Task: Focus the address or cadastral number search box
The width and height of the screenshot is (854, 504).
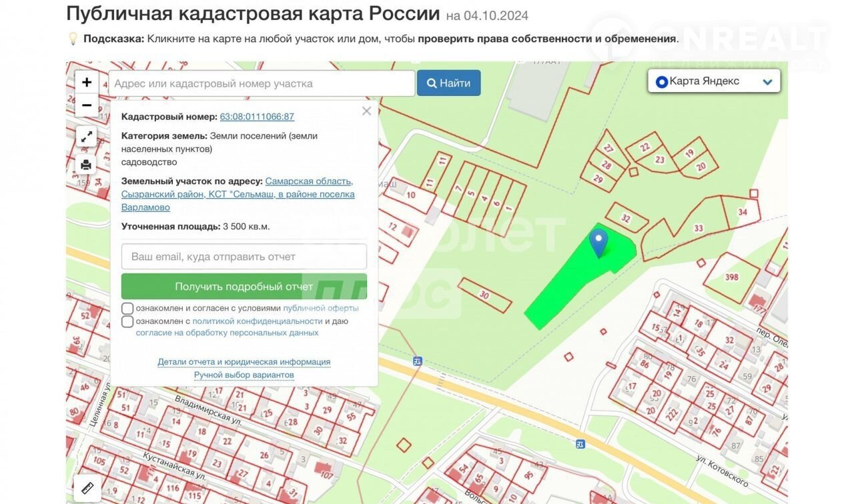Action: (262, 83)
